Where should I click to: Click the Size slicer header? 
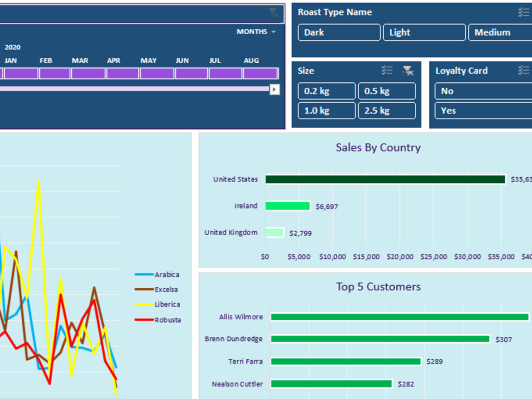click(306, 71)
